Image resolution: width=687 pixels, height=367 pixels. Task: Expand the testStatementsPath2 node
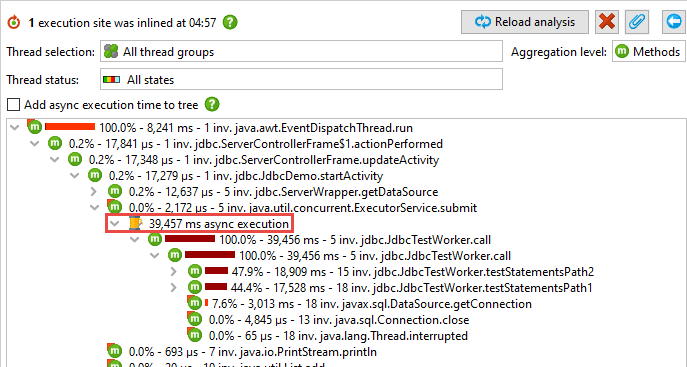(174, 272)
